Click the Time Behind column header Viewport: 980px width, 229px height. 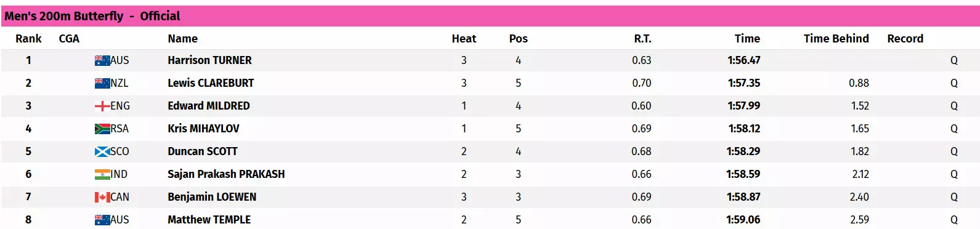836,39
